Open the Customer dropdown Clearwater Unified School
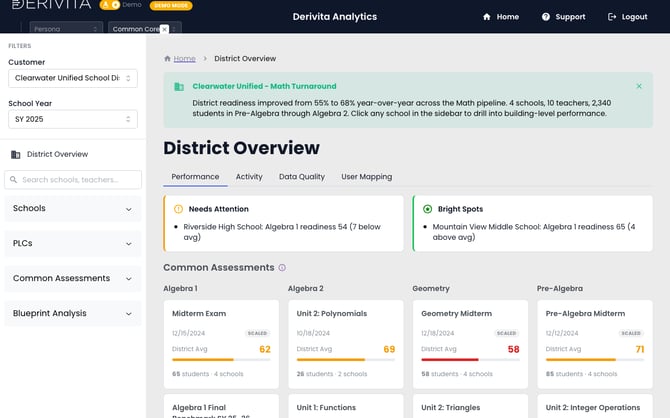 tap(73, 78)
